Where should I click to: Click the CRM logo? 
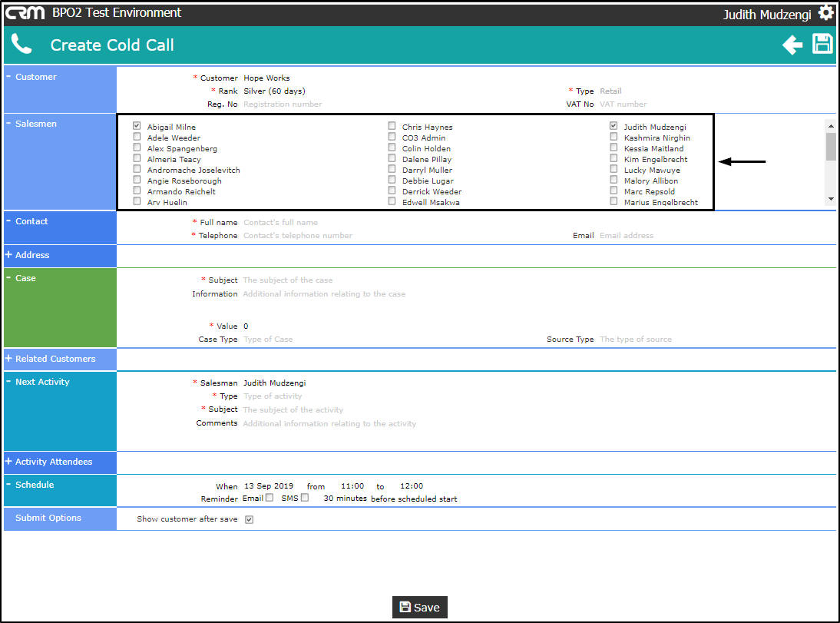(x=25, y=13)
